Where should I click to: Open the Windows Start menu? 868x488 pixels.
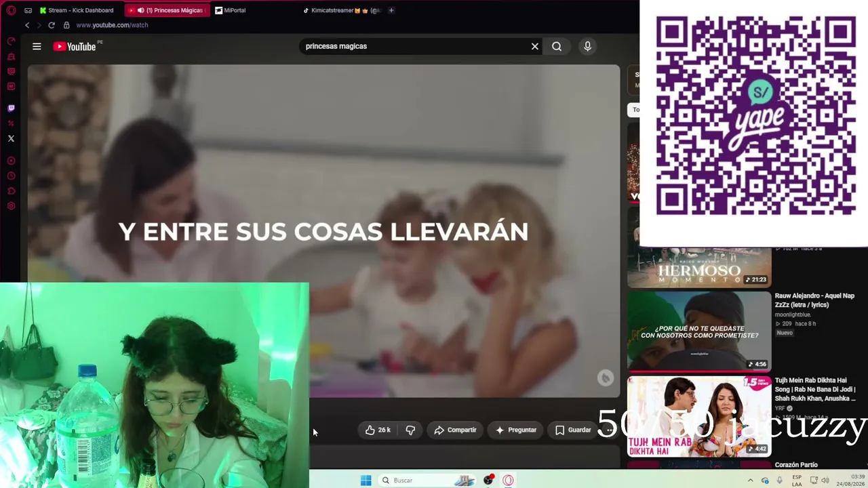point(366,481)
